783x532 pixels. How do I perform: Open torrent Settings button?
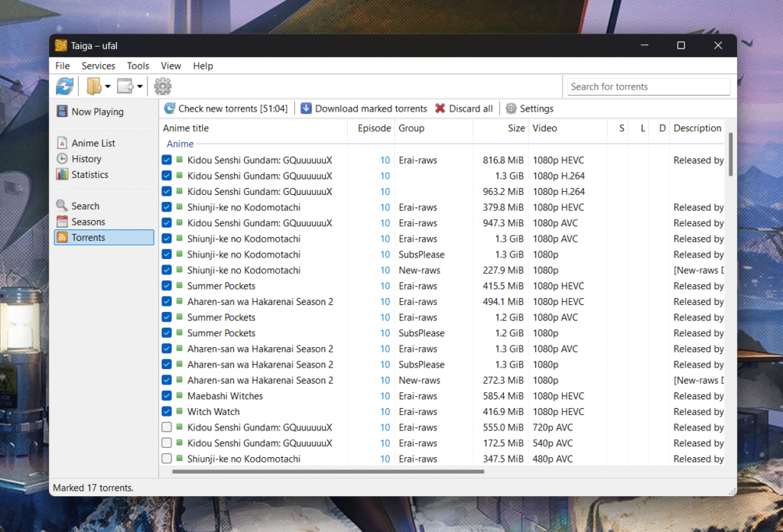[530, 109]
